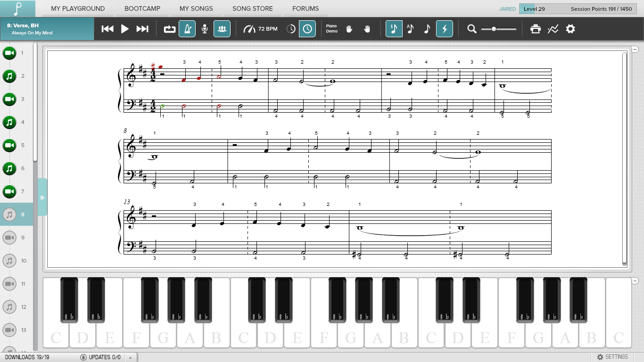Start playback with the play button

[x=125, y=29]
